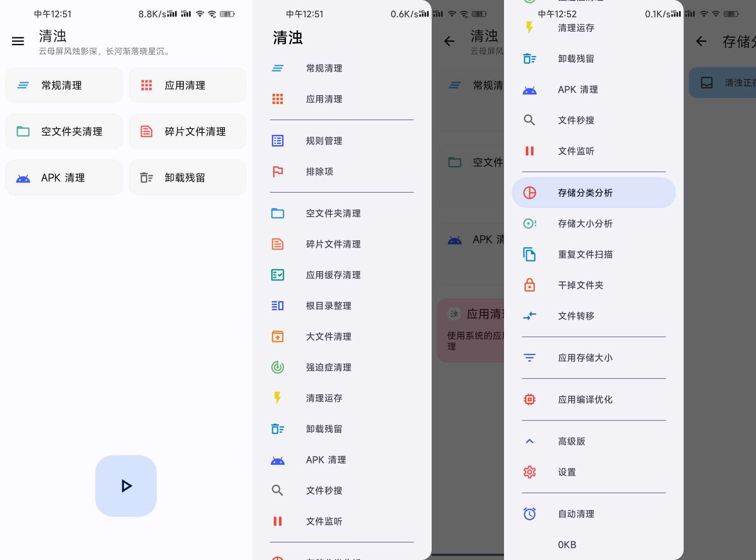Open 空文件夹清理 card on home screen
This screenshot has height=560, width=756.
(64, 132)
